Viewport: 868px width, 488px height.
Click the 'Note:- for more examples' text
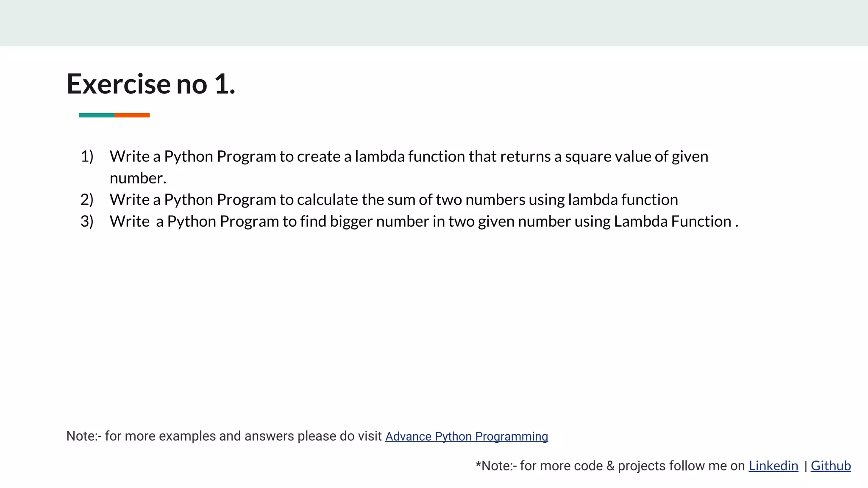(224, 436)
